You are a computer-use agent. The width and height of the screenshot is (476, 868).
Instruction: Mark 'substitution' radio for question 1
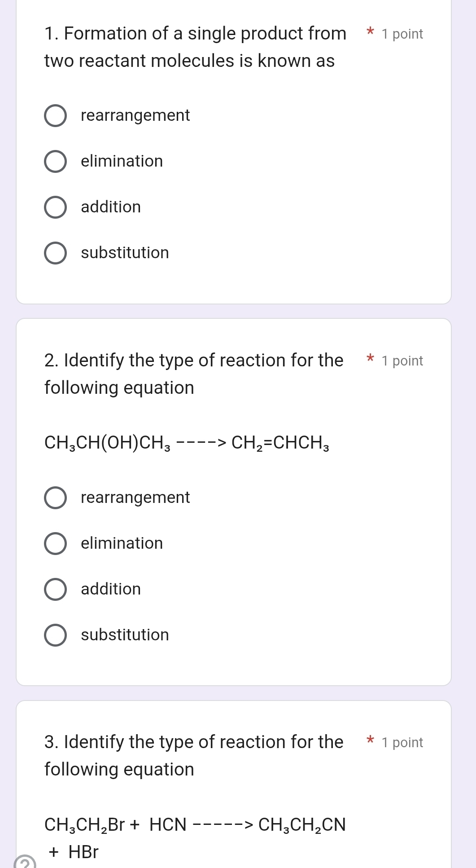tap(56, 253)
